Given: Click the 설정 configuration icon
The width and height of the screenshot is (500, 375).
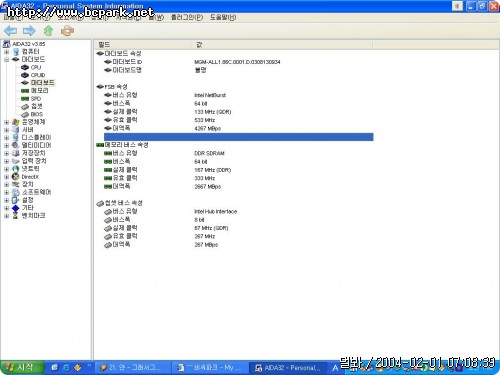Looking at the screenshot, I should point(16,200).
